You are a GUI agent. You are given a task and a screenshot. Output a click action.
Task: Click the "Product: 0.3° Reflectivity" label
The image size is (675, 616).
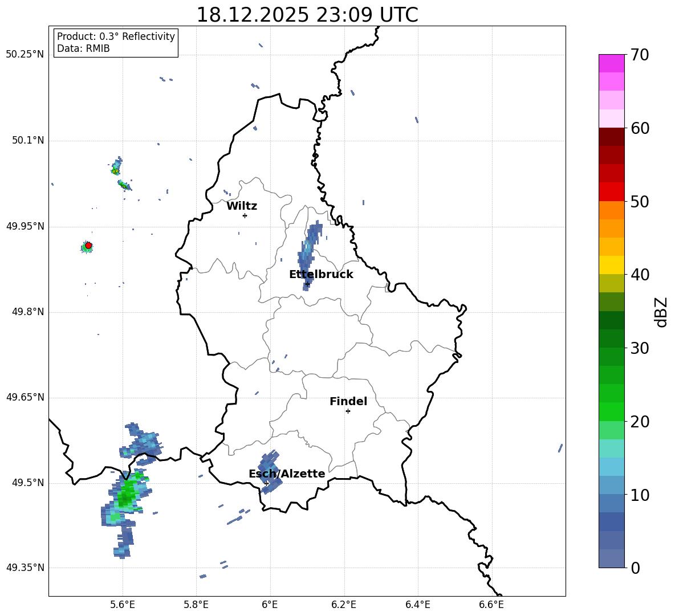[116, 36]
